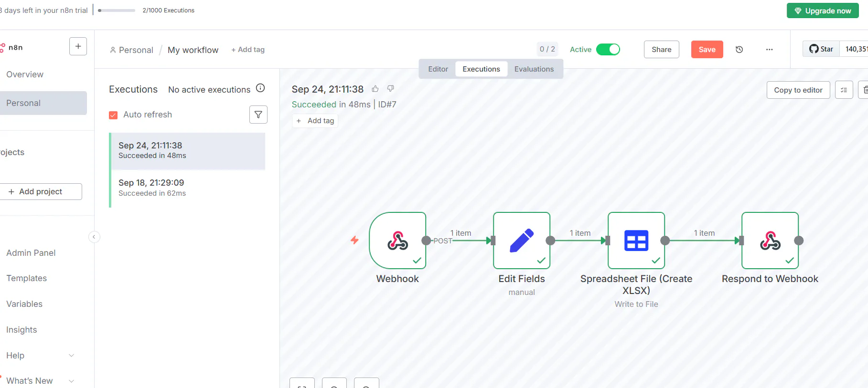
Task: Click the info icon next to No active executions
Action: coord(260,88)
